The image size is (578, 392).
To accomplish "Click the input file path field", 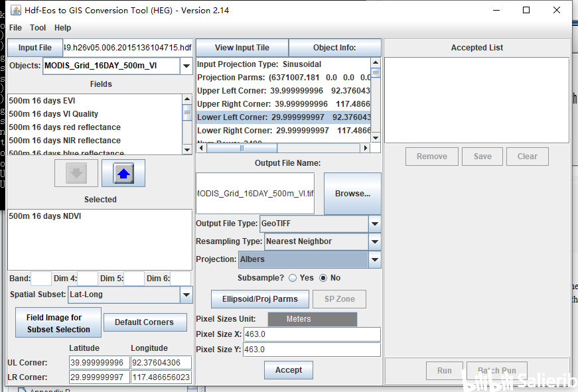I will 128,48.
